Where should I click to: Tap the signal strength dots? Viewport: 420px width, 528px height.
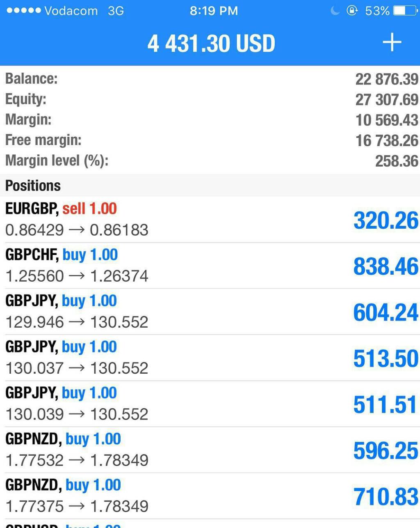click(x=24, y=10)
